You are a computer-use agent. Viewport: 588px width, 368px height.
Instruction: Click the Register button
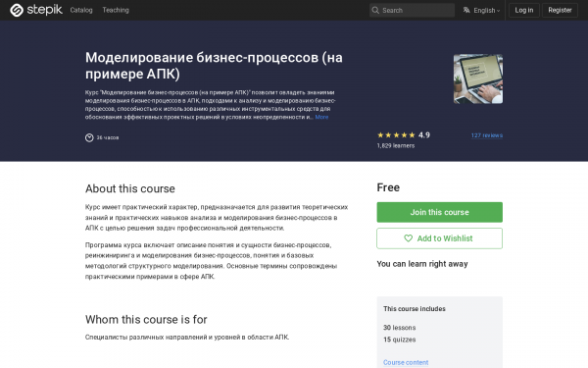click(x=560, y=10)
